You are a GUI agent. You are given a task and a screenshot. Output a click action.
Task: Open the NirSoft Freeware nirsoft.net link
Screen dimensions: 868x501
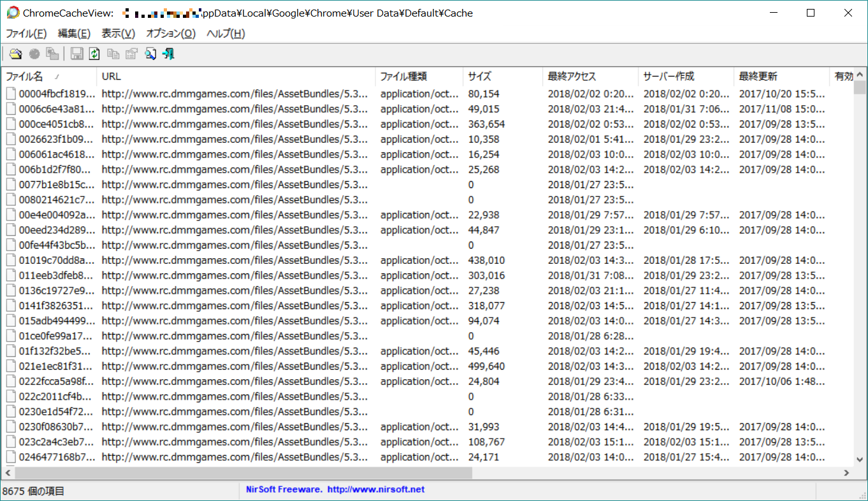335,490
